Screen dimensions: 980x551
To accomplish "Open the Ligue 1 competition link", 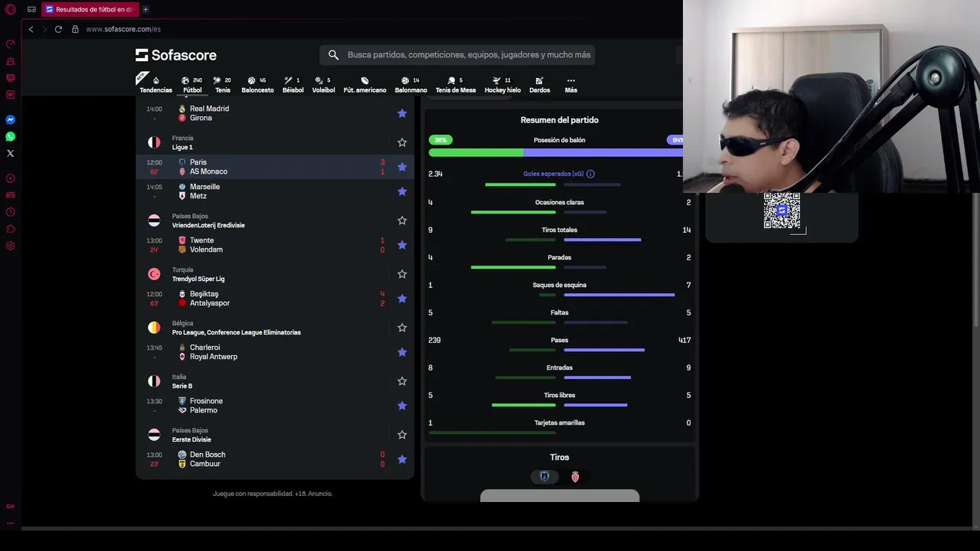I will tap(182, 147).
